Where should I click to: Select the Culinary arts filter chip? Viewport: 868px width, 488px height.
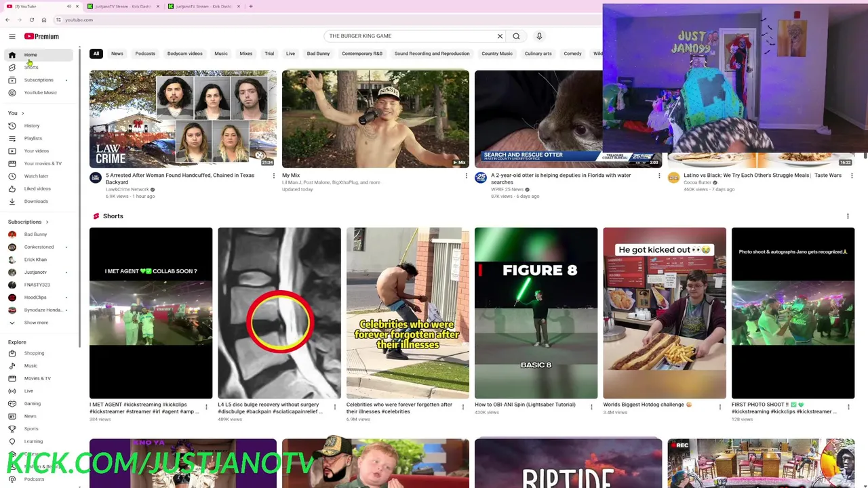pyautogui.click(x=538, y=54)
